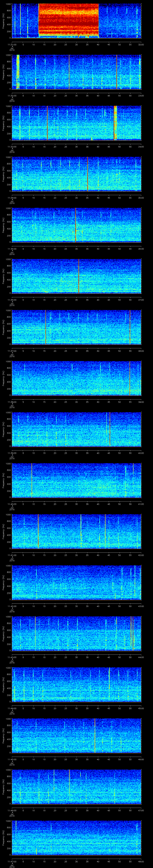Click the 48:00 end time label

(141, 862)
